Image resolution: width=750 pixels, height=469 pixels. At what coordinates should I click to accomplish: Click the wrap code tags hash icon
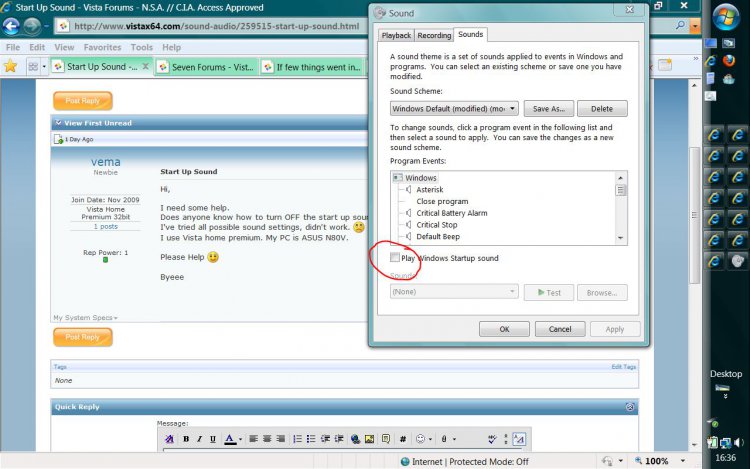click(x=403, y=439)
